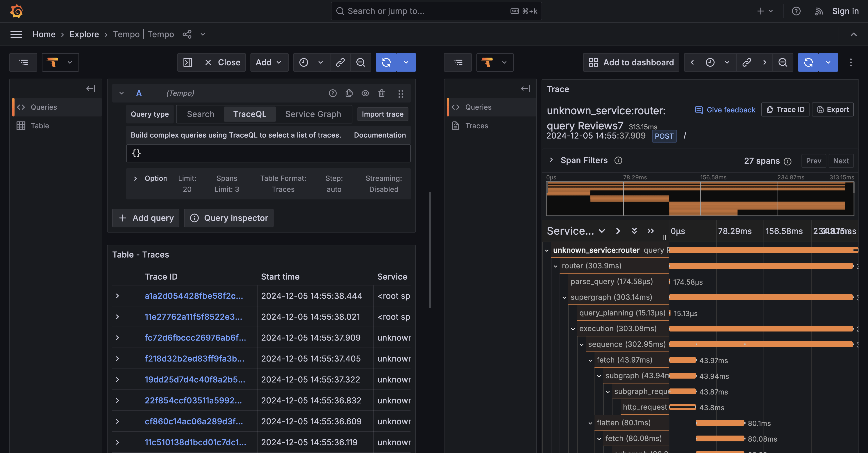Collapse query row A chevron

[122, 93]
